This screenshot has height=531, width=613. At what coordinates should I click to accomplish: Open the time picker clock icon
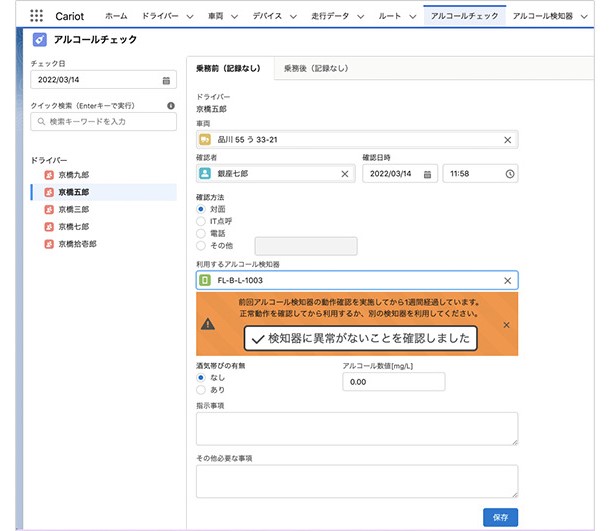pyautogui.click(x=510, y=173)
